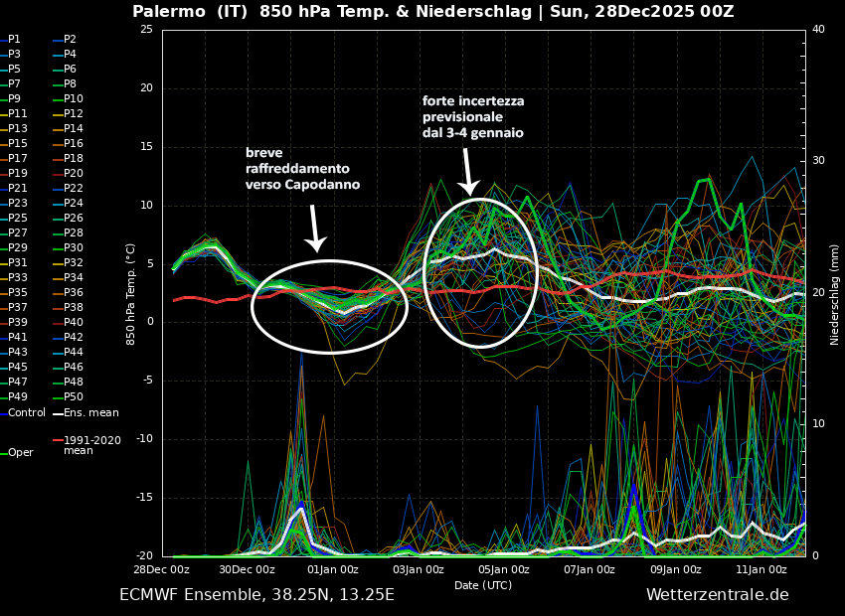This screenshot has height=616, width=845.
Task: Click the arrow pointing to the Capodanno ellipse
Action: [314, 230]
